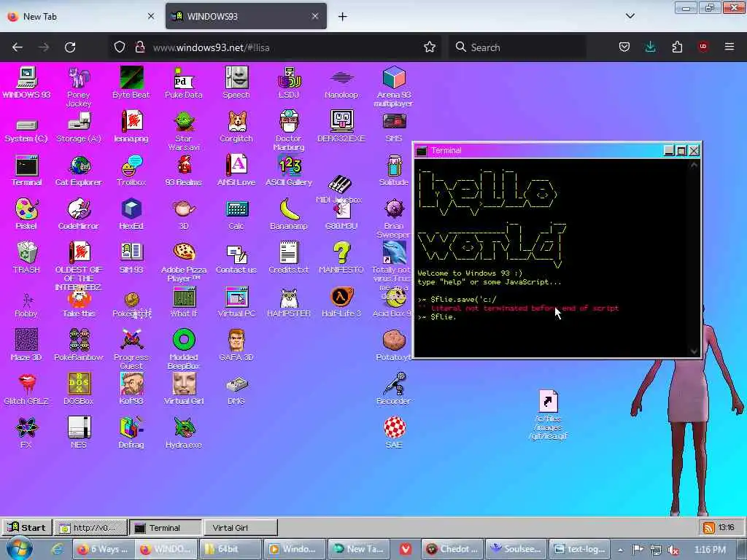The height and width of the screenshot is (560, 747).
Task: Open ANSI Love icon
Action: coord(236,171)
